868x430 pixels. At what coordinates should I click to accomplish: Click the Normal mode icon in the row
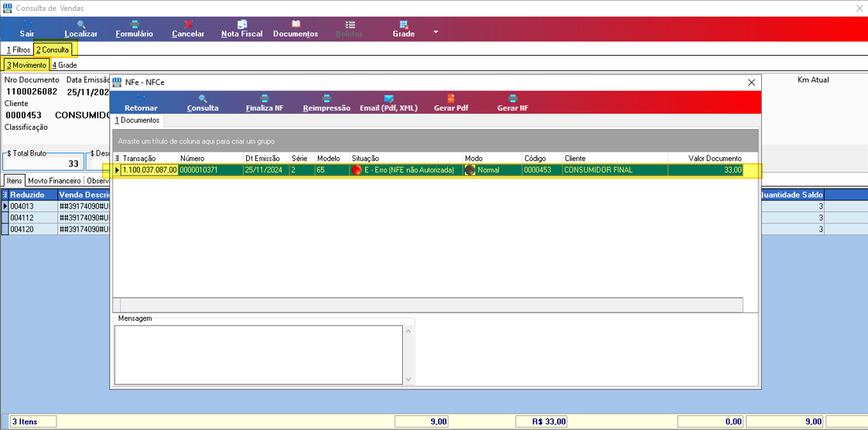point(470,170)
